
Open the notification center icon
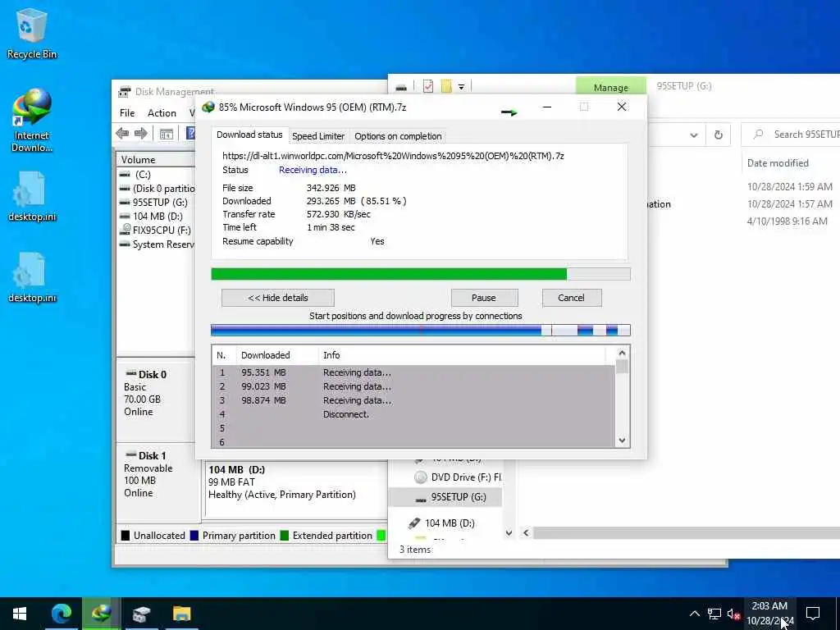coord(813,614)
